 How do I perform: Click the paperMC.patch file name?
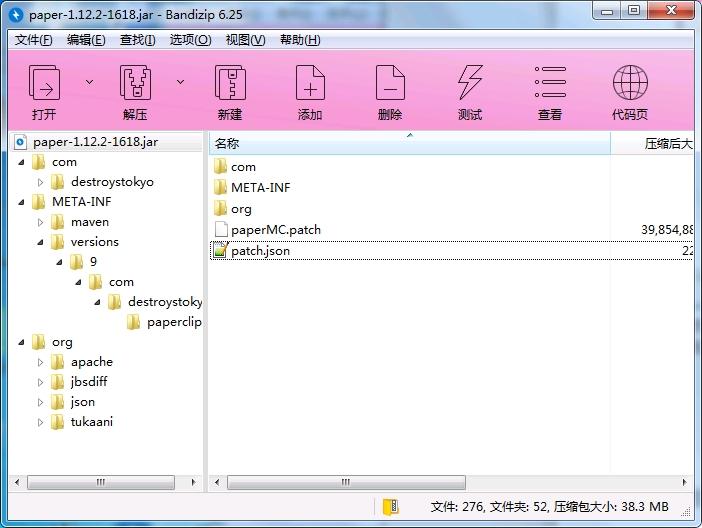276,230
